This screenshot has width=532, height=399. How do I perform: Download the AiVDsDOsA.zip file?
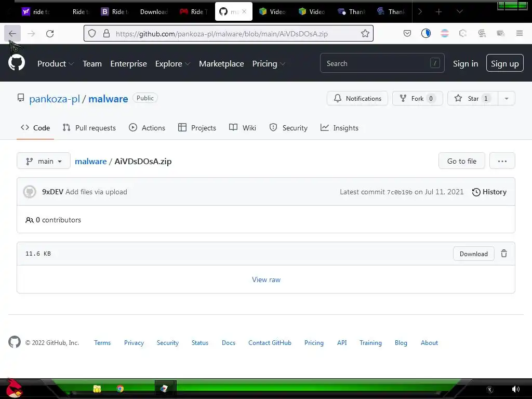click(474, 254)
